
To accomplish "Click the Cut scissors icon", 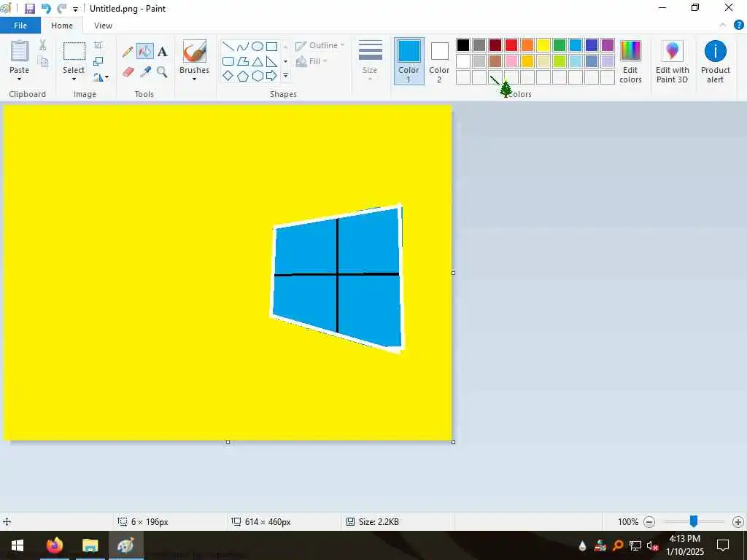I will (42, 45).
